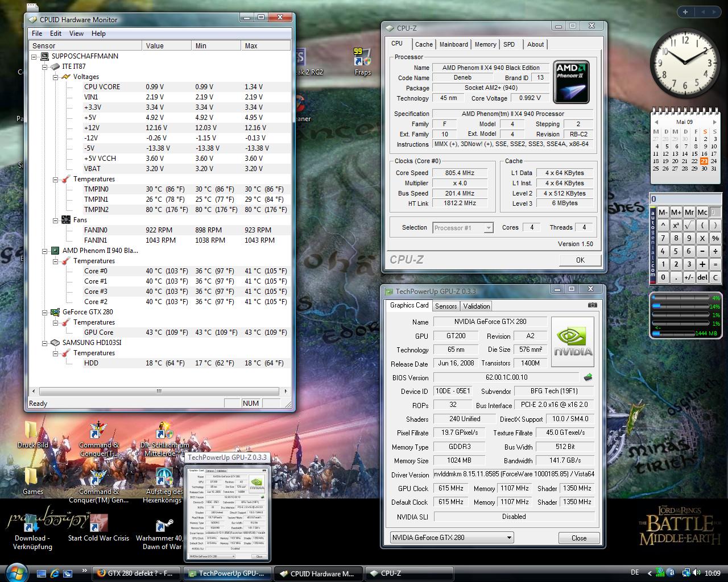Open Internet Explorer from quick launch
The image size is (728, 582).
(x=55, y=573)
